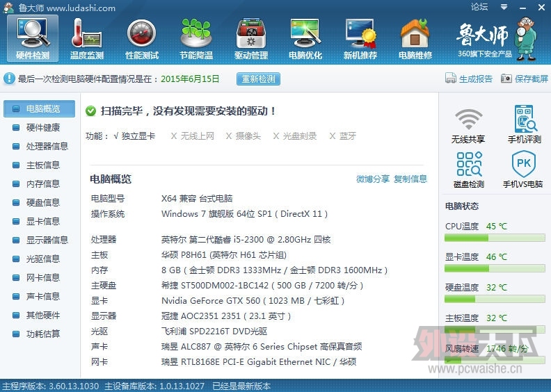Open 新机推荐 new PC recommendation icon
The image size is (551, 392).
click(x=360, y=39)
